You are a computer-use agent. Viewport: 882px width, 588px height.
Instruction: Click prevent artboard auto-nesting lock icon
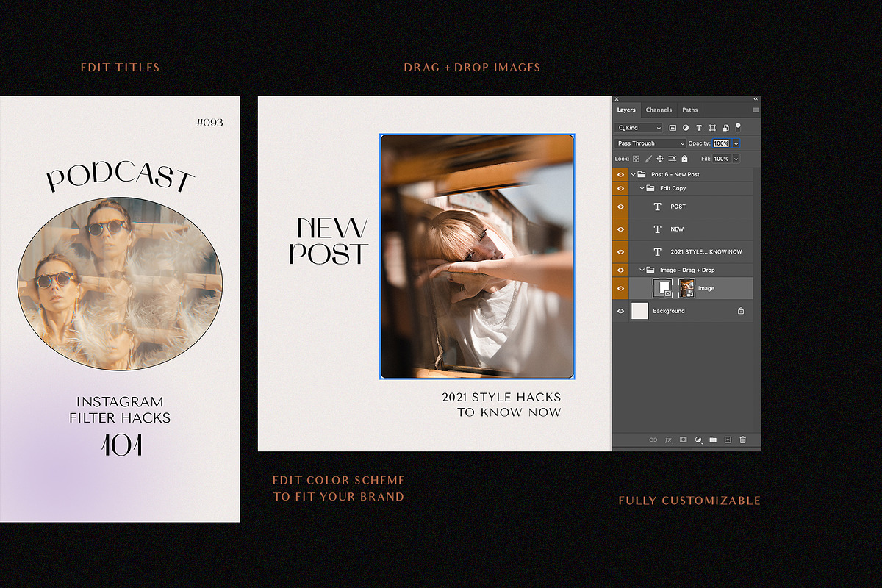tap(672, 159)
